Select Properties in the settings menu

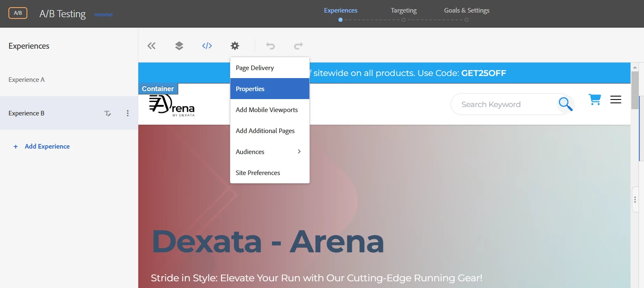[270, 89]
